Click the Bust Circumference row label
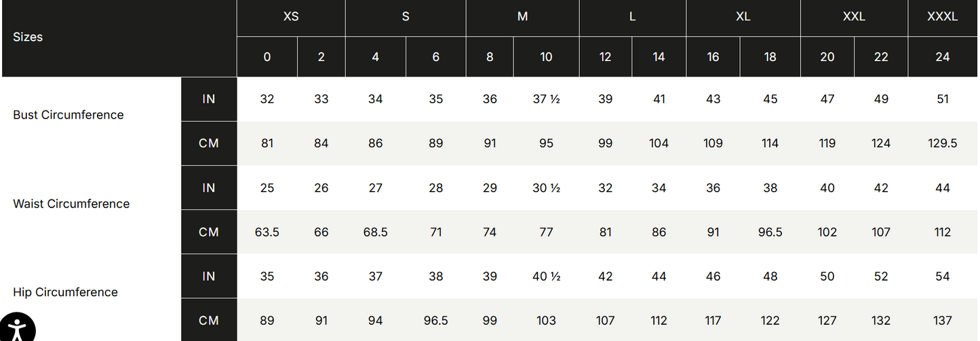 coord(68,115)
